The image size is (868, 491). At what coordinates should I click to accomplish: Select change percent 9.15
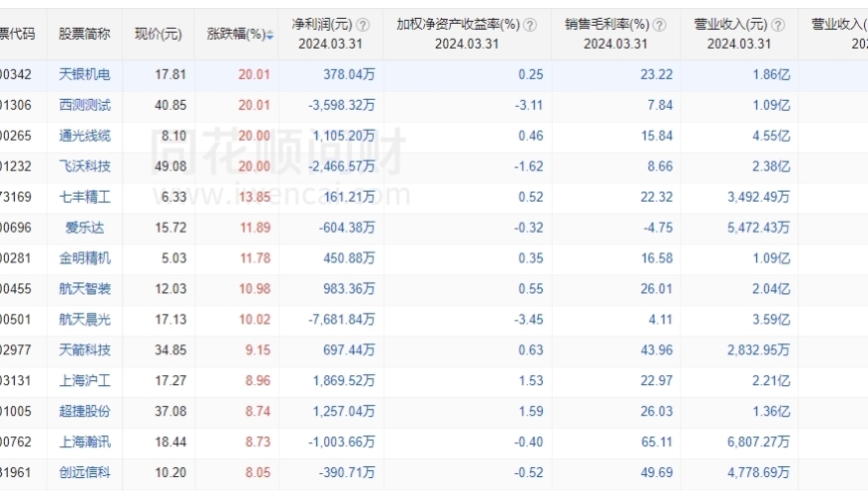point(258,350)
